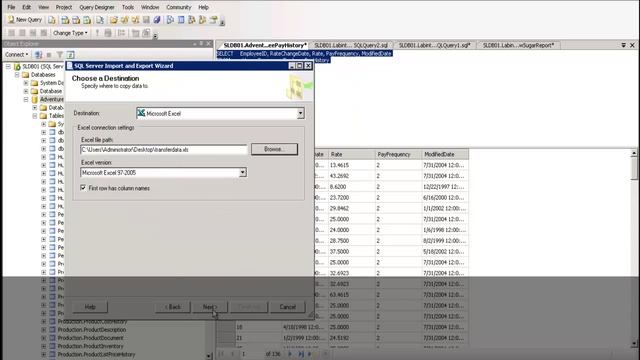The width and height of the screenshot is (640, 360).
Task: Click the Add Group By icon
Action: (121, 33)
